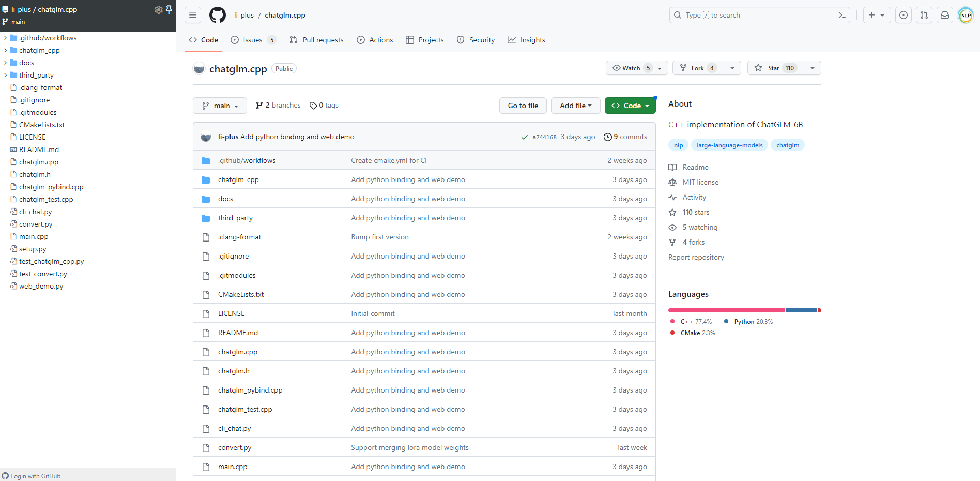Open the main branch dropdown

point(220,106)
